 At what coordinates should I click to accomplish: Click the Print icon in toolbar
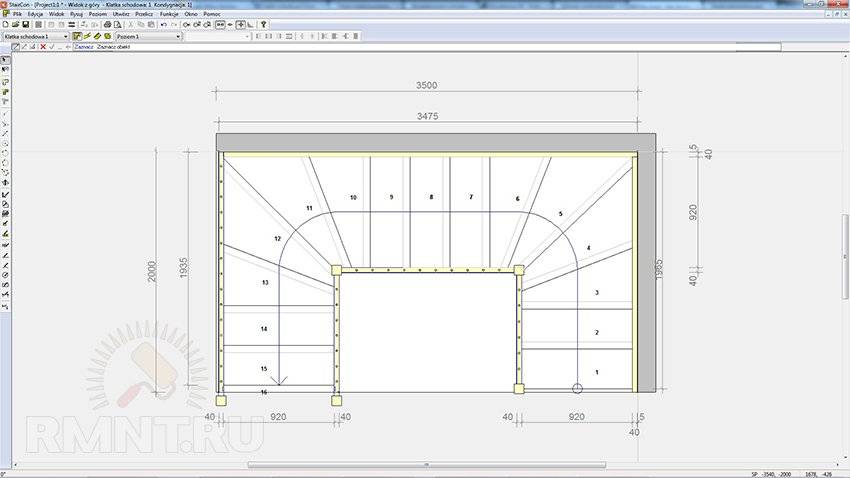pos(107,24)
